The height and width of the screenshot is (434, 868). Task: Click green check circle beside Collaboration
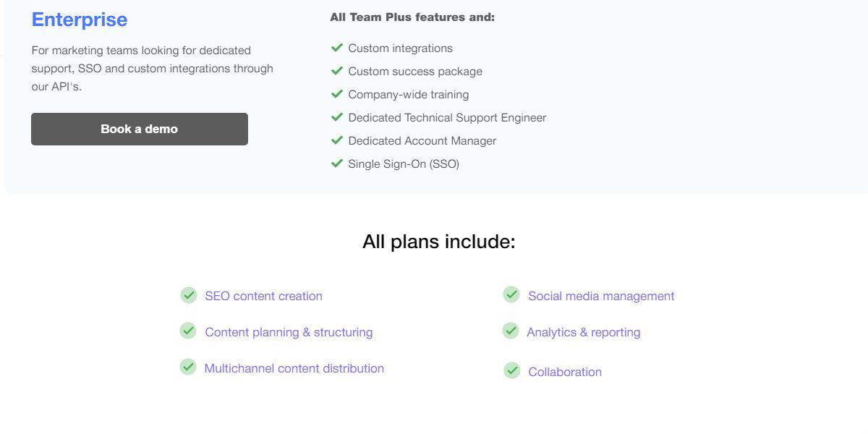coord(512,371)
